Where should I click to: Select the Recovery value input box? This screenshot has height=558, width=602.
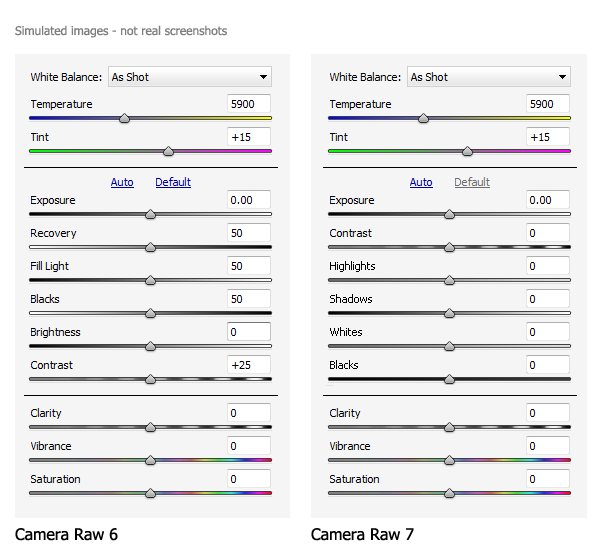click(x=249, y=233)
